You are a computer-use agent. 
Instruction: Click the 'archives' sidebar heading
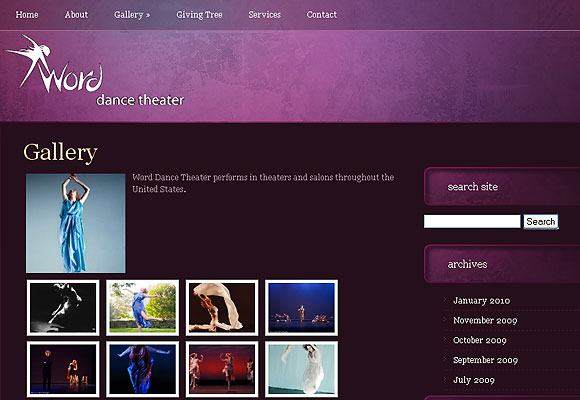467,264
